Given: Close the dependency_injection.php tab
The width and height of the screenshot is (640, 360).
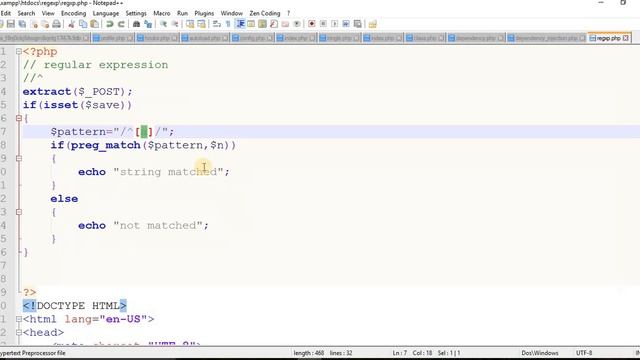Looking at the screenshot, I should 582,38.
